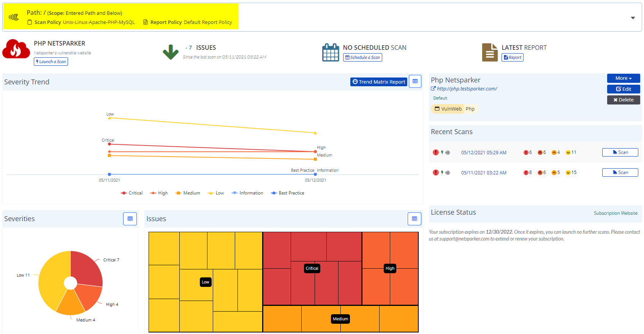
Task: Click the Critical data point on 05/11/2021
Action: [x=109, y=144]
